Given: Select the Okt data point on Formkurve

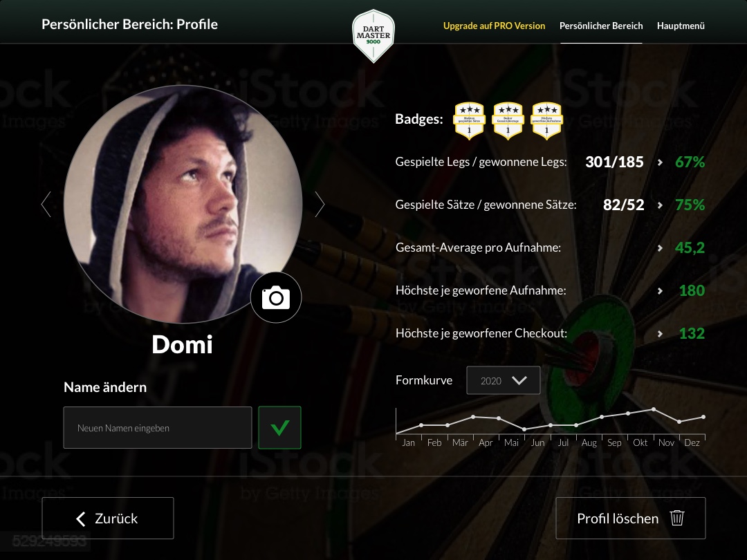Looking at the screenshot, I should click(654, 409).
